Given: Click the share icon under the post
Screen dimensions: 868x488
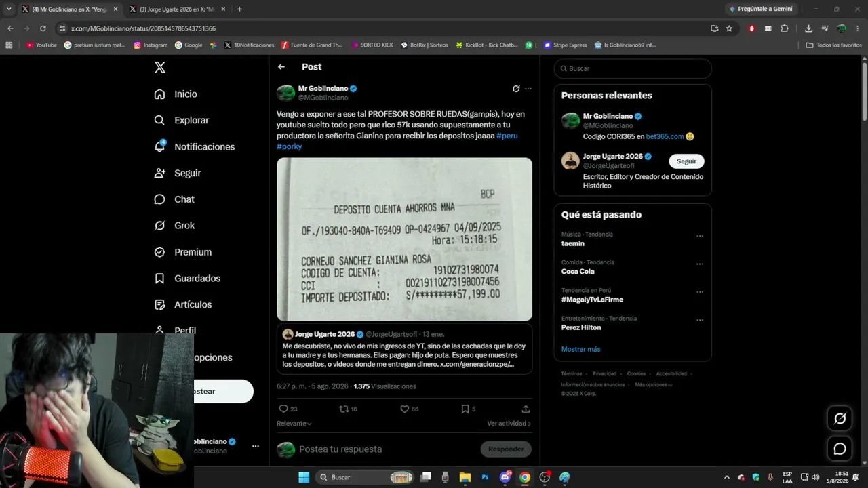Looking at the screenshot, I should [x=526, y=409].
